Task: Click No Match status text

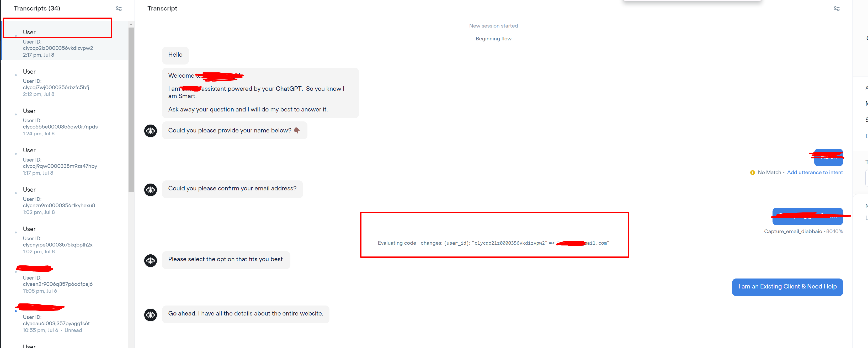Action: (769, 173)
